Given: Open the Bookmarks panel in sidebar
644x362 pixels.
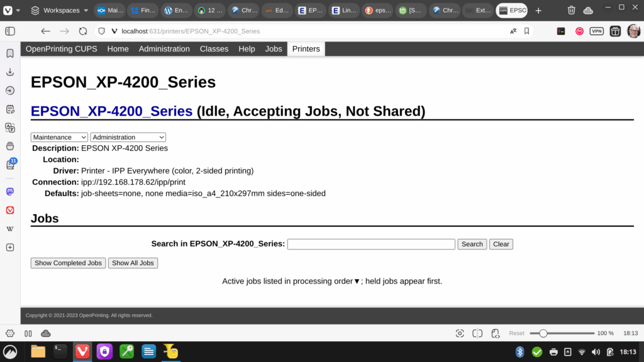Looking at the screenshot, I should [x=10, y=53].
